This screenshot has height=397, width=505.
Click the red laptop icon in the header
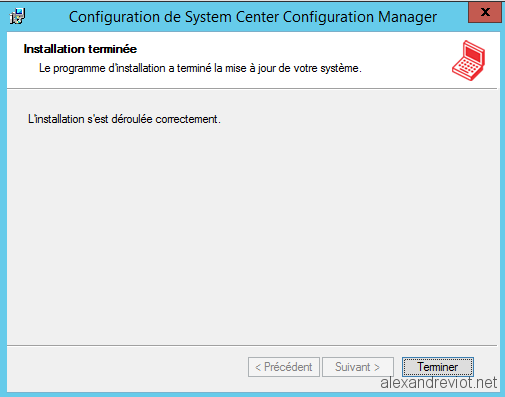click(469, 60)
